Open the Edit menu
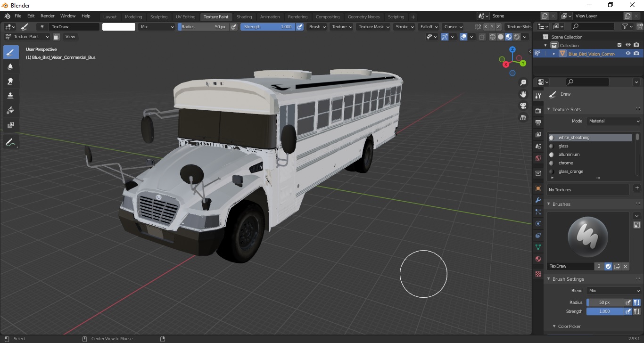644x343 pixels. 31,16
